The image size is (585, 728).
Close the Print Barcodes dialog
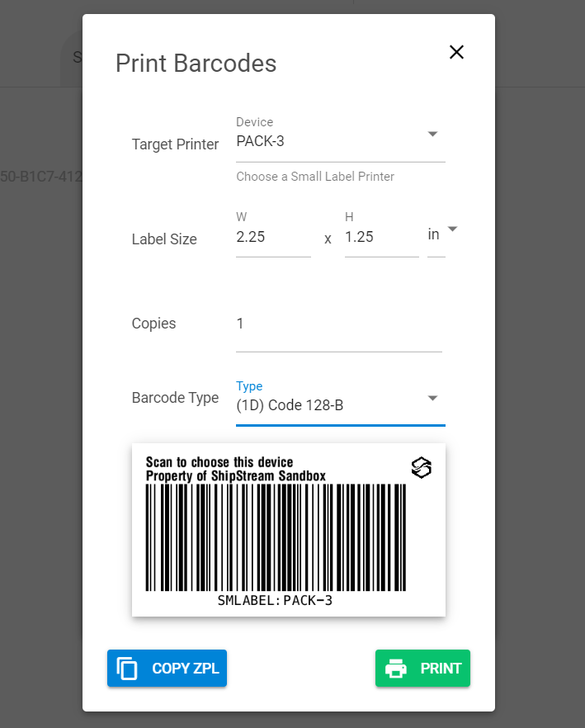[456, 52]
